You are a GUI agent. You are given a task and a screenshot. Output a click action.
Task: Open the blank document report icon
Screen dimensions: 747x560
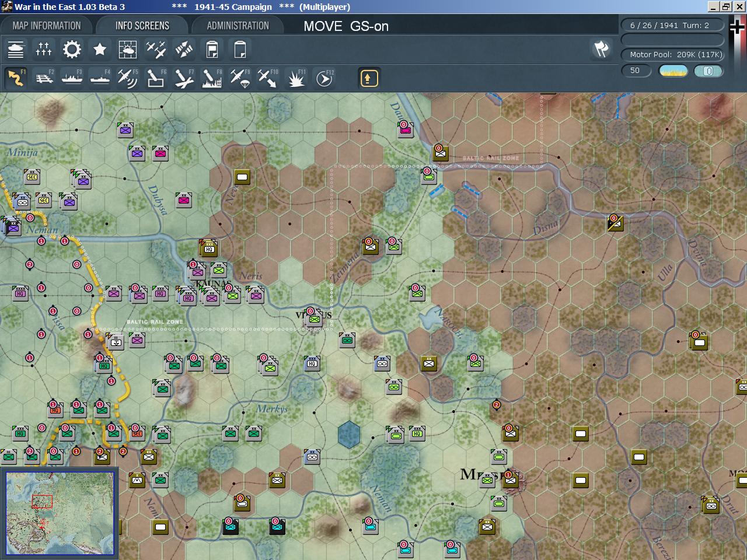click(x=240, y=49)
